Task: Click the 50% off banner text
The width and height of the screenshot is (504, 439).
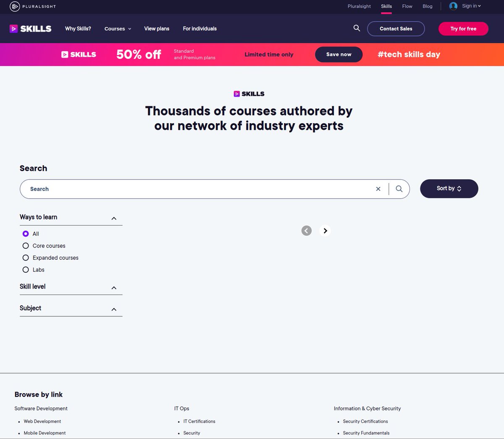Action: (139, 55)
